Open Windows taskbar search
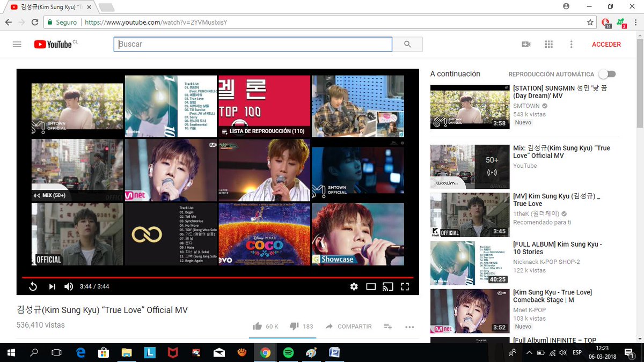The height and width of the screenshot is (362, 644). [x=34, y=352]
